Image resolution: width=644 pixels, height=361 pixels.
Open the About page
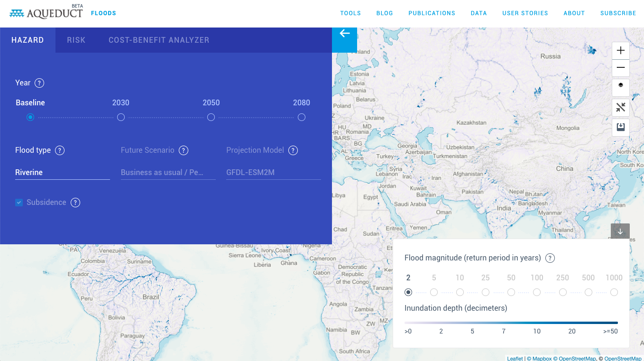click(574, 13)
